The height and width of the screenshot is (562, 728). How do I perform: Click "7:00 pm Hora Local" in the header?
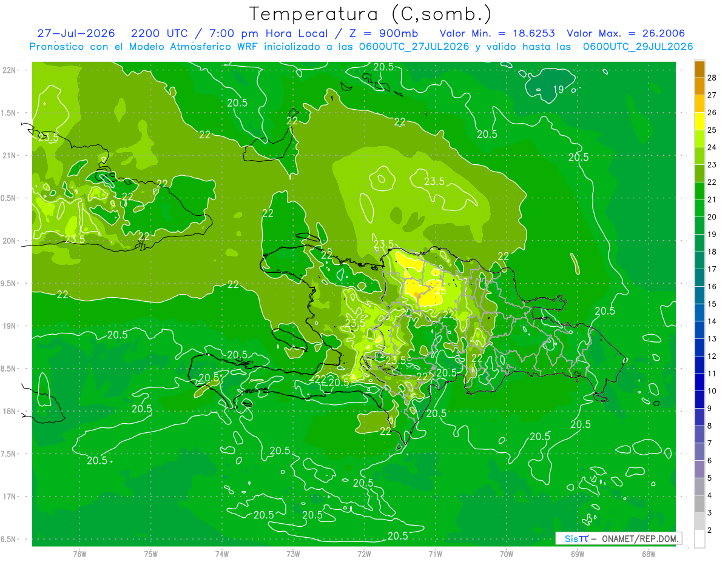tap(269, 33)
